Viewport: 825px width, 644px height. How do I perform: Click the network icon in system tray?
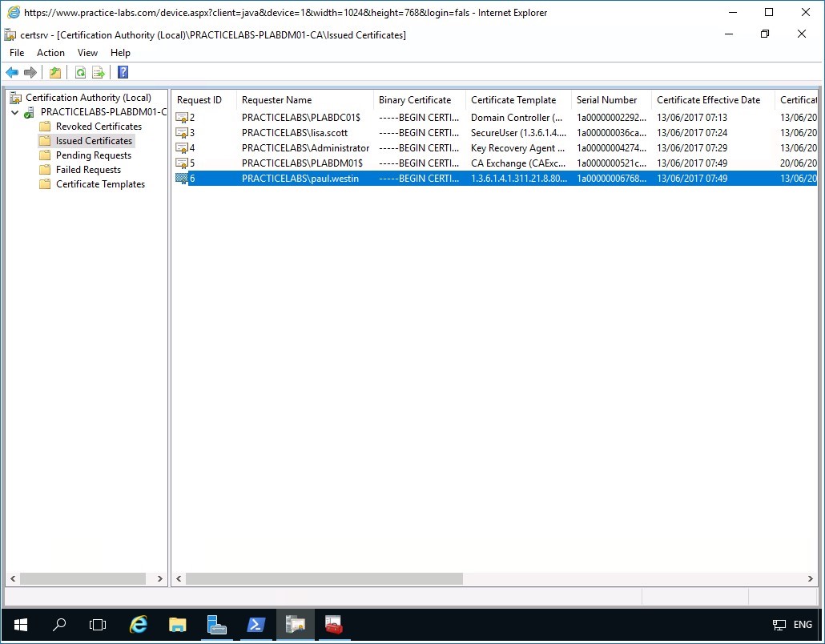[779, 625]
